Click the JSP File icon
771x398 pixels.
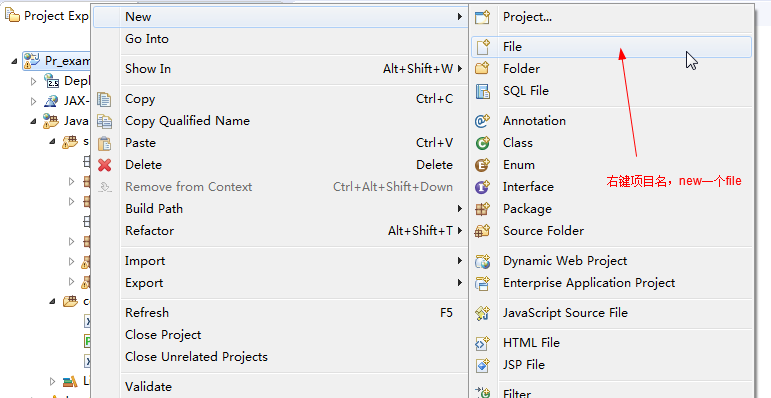[482, 365]
